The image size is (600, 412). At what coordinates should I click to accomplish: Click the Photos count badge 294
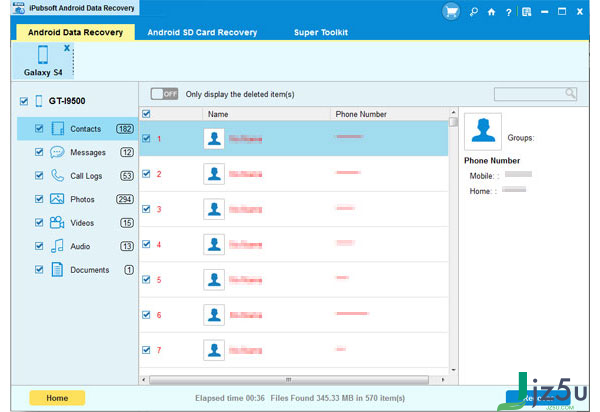click(x=125, y=199)
